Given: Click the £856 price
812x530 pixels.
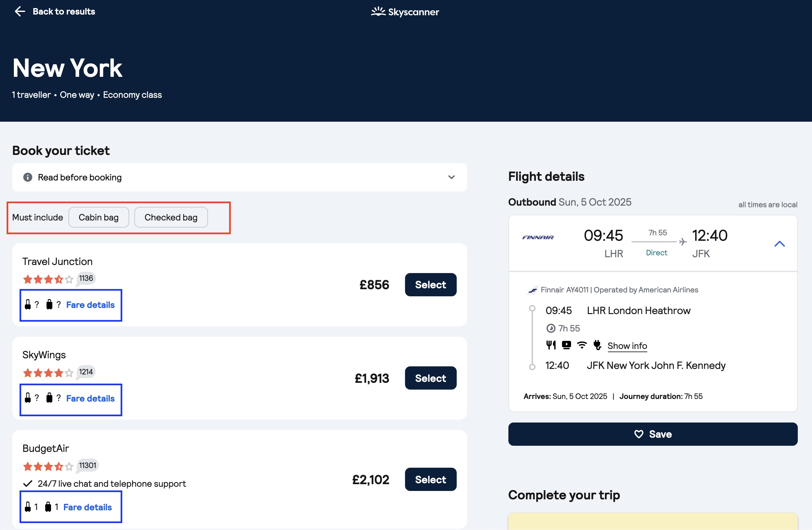Looking at the screenshot, I should [x=374, y=285].
